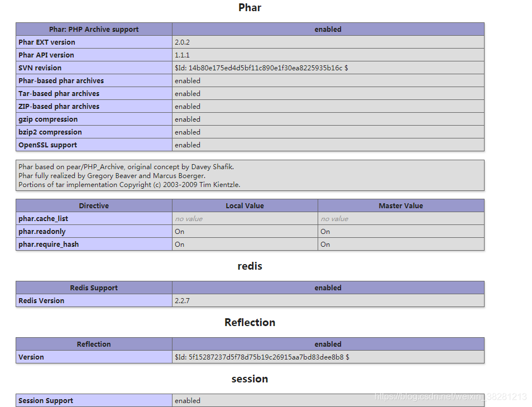Click the Local Value column header

coord(245,205)
